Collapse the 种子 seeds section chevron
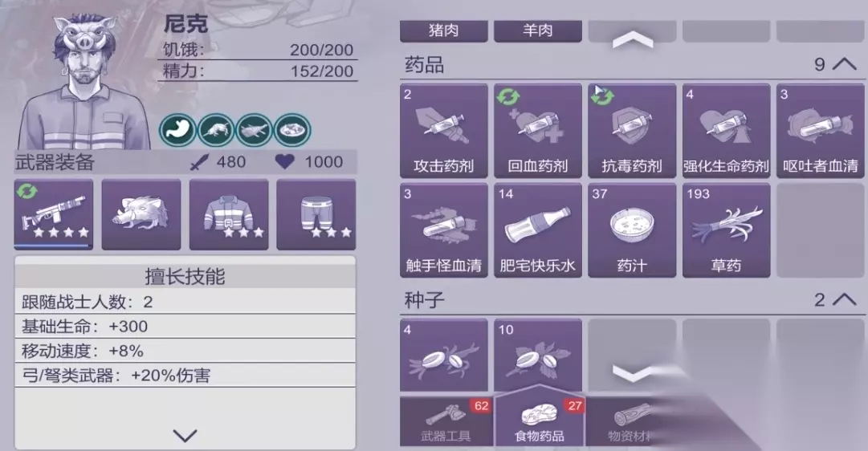The height and width of the screenshot is (451, 868). [x=844, y=299]
